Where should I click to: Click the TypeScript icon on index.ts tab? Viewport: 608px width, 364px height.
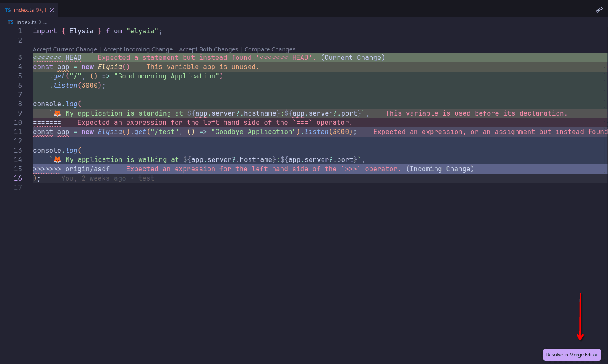[x=8, y=10]
